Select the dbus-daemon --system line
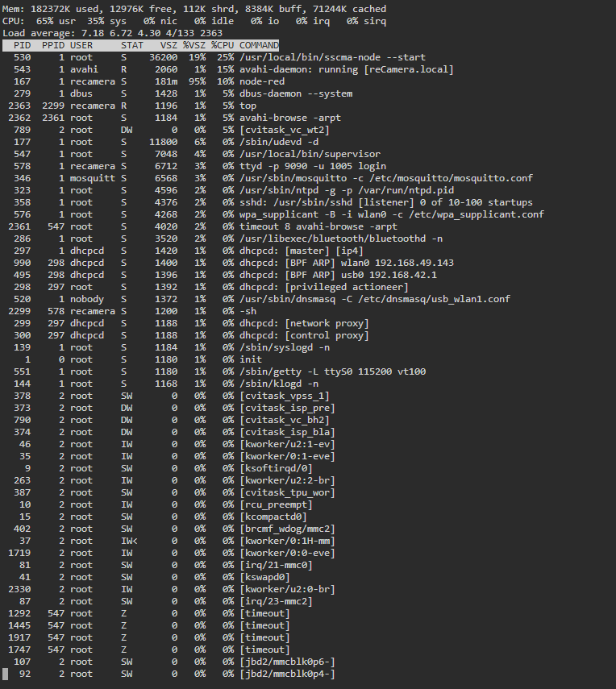 [x=181, y=93]
